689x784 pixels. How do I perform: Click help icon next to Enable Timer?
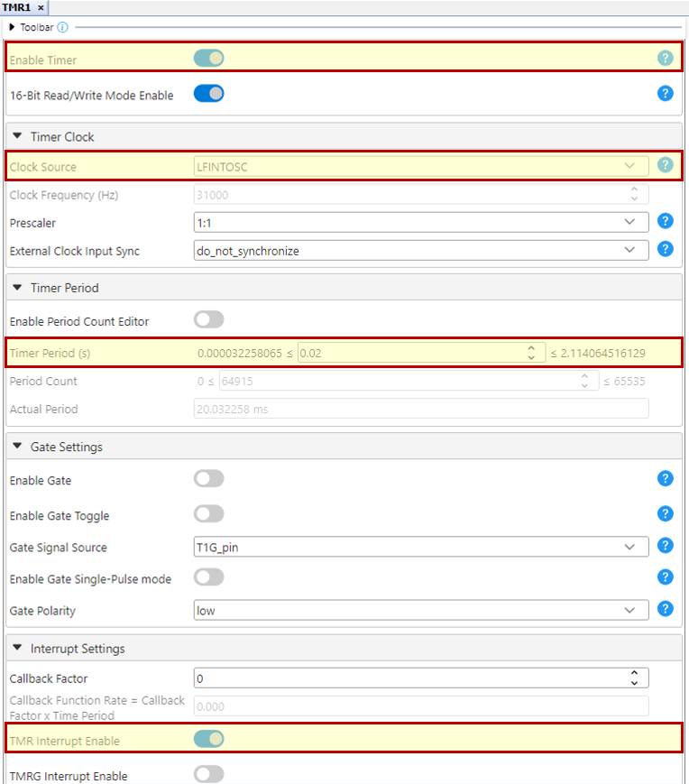[x=666, y=59]
